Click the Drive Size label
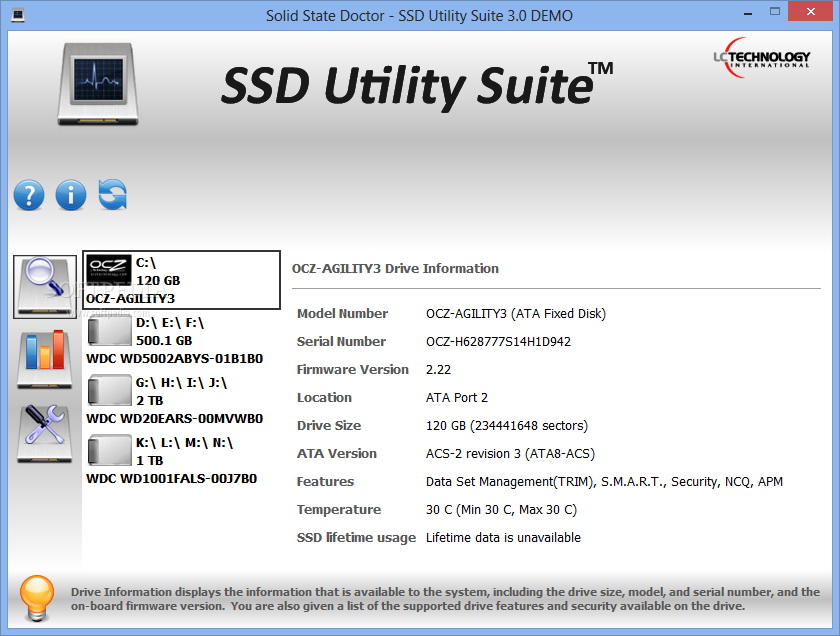The image size is (840, 636). coord(329,425)
